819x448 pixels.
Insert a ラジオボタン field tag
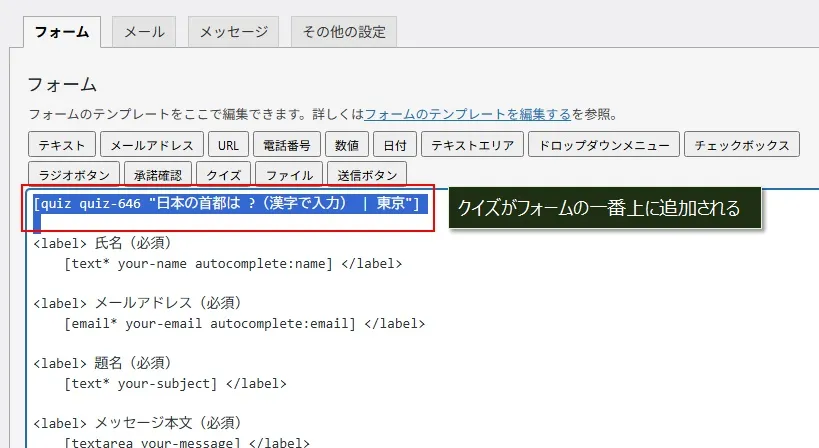click(74, 175)
